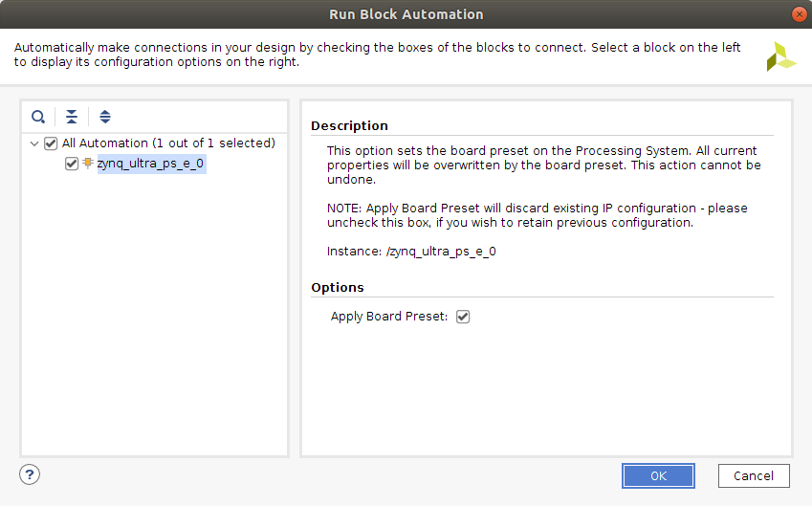Image resolution: width=812 pixels, height=506 pixels.
Task: Click the Options section header
Action: click(338, 287)
